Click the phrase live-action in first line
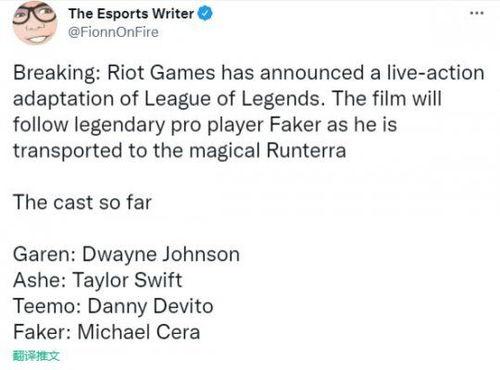Screen dimensions: 500x370 (435, 73)
